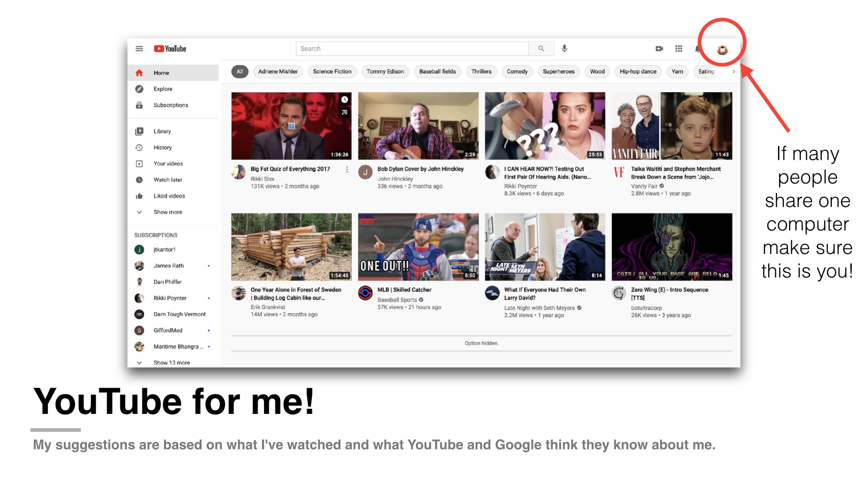This screenshot has height=488, width=868.
Task: Go to Home in sidebar
Action: coord(173,73)
